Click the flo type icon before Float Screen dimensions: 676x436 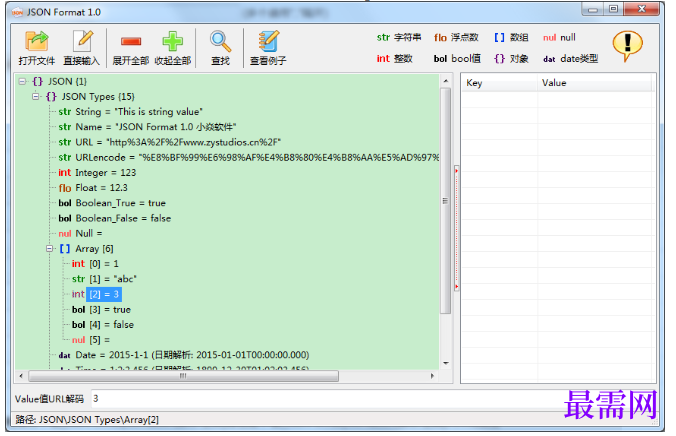(x=65, y=188)
